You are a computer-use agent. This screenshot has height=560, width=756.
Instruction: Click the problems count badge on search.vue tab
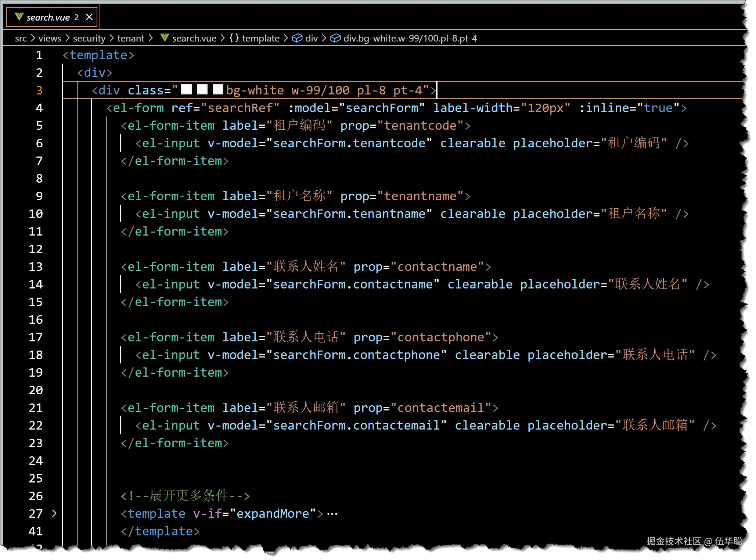coord(76,17)
